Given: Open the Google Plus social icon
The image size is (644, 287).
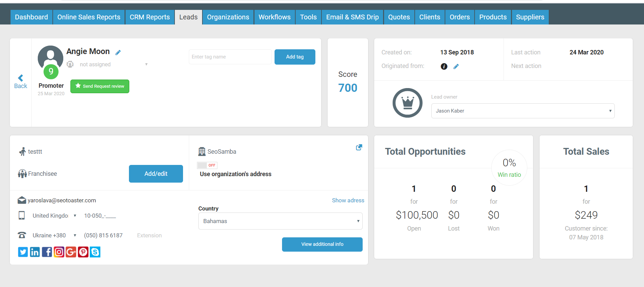Looking at the screenshot, I should click(71, 252).
